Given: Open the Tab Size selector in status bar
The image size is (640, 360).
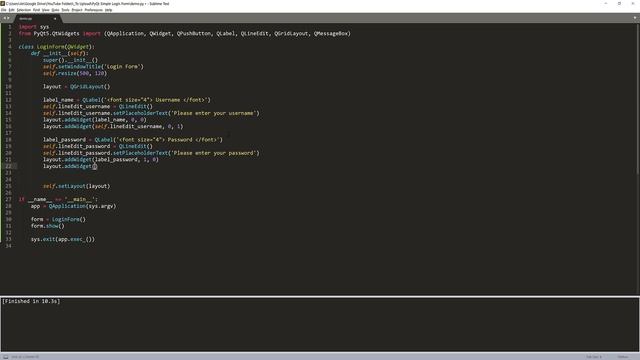Looking at the screenshot, I should (594, 357).
